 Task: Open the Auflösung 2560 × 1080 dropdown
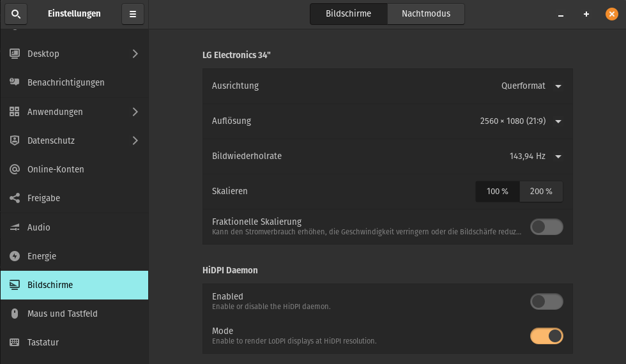521,121
